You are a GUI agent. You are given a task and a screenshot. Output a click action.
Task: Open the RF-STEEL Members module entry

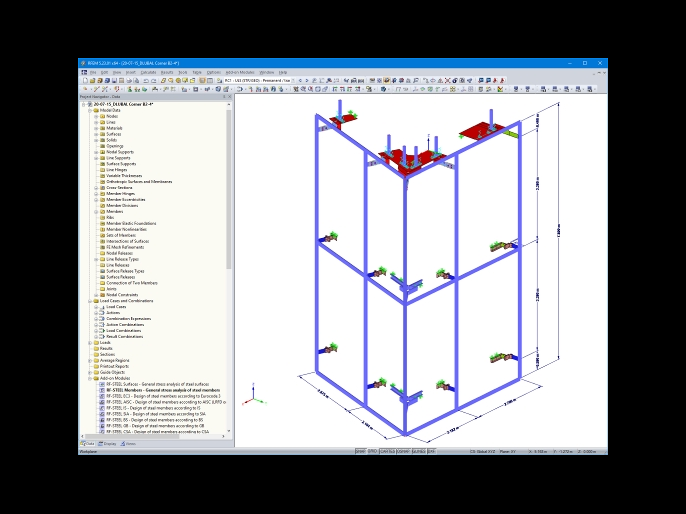[163, 390]
